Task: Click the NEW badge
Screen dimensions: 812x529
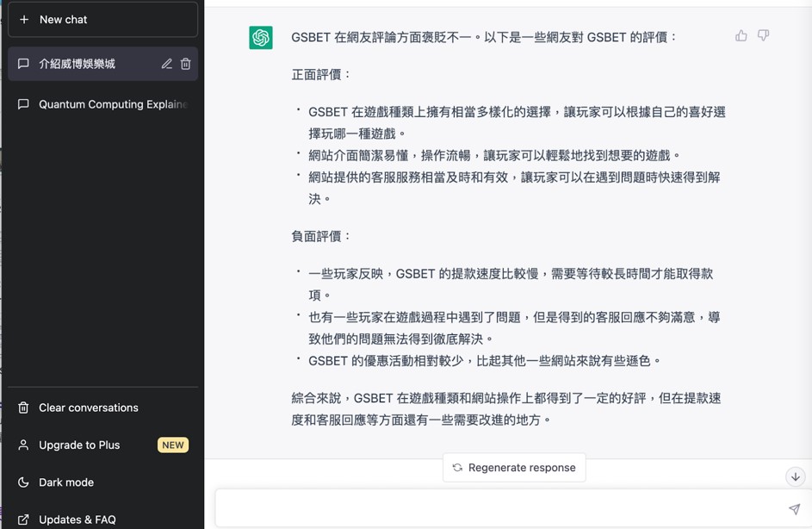Action: pyautogui.click(x=173, y=445)
